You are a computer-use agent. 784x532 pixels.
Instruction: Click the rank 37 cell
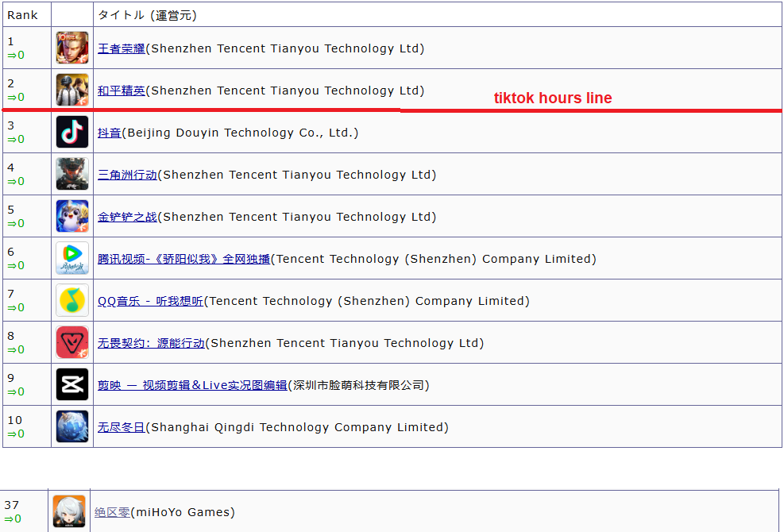(24, 511)
